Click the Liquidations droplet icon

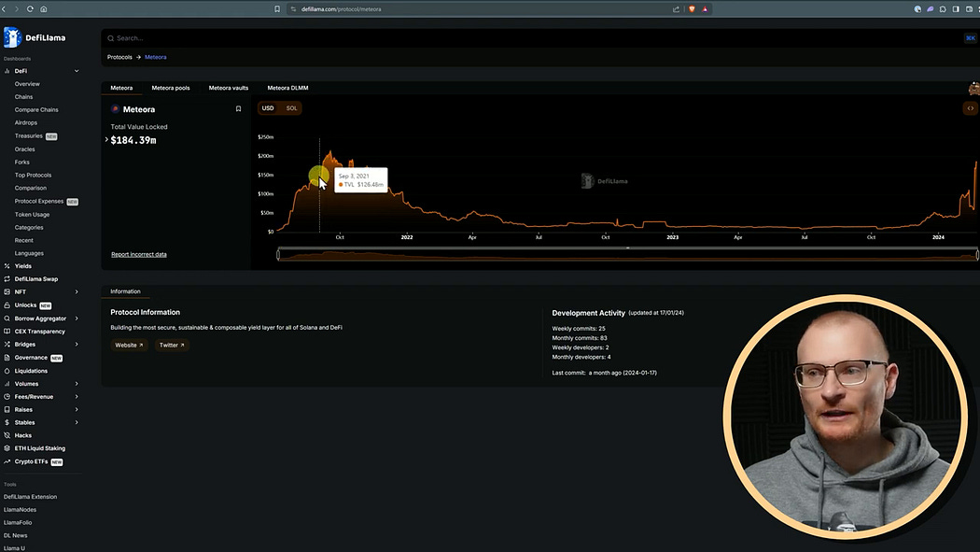(7, 371)
